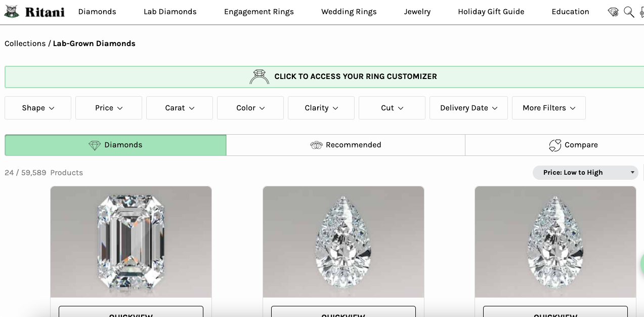Click the Compare gems icon
644x317 pixels.
click(x=555, y=145)
